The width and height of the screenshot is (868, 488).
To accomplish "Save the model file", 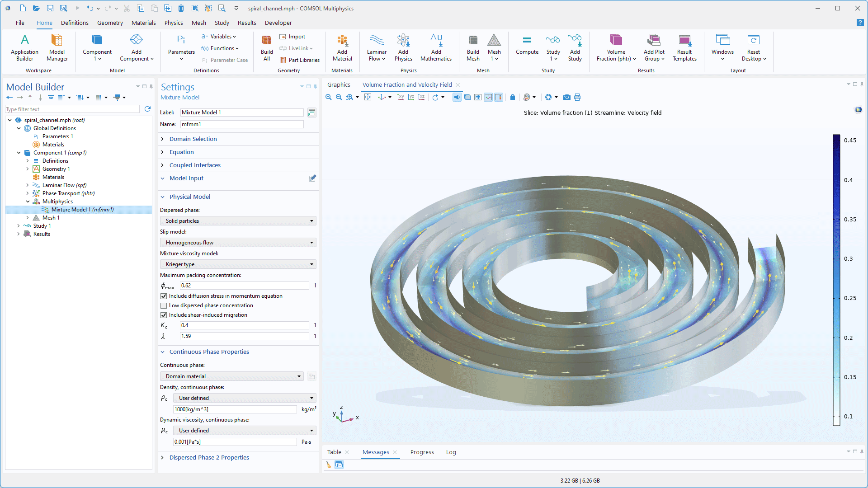I will tap(50, 8).
